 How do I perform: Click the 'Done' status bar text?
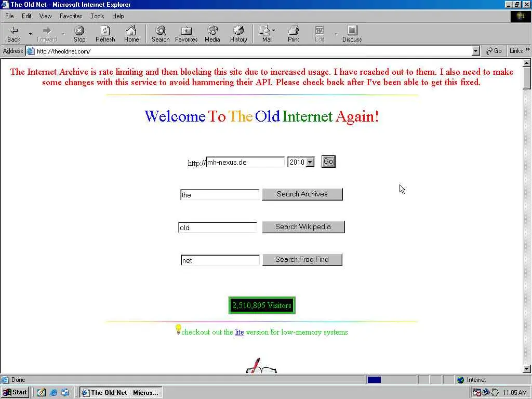[18, 380]
